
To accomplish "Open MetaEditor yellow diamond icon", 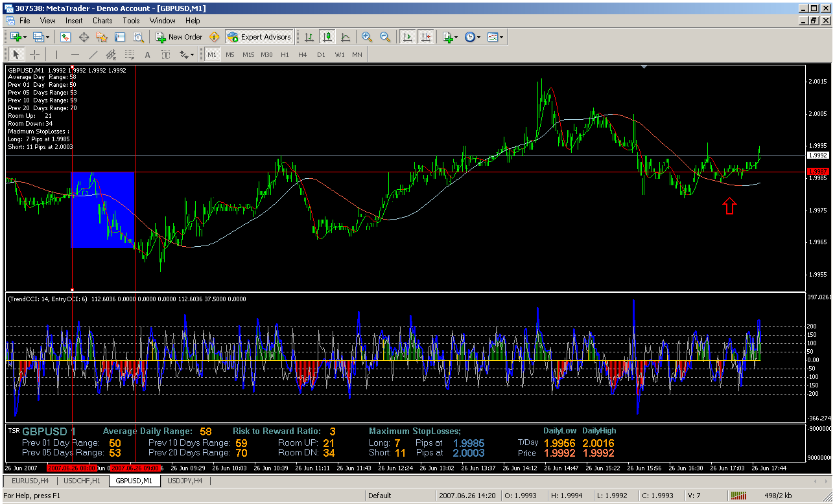I will pyautogui.click(x=213, y=37).
